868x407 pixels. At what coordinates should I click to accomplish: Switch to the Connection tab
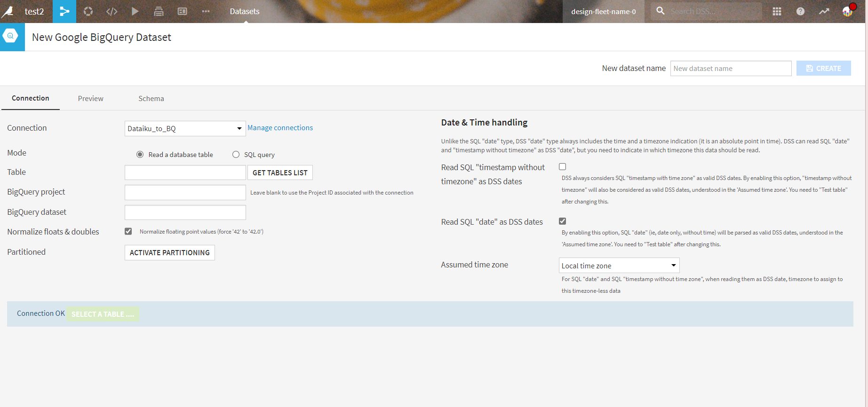pos(31,98)
